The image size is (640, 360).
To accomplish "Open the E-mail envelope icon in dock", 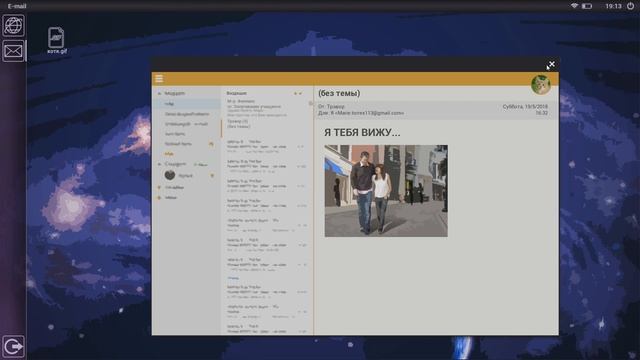I will [13, 51].
